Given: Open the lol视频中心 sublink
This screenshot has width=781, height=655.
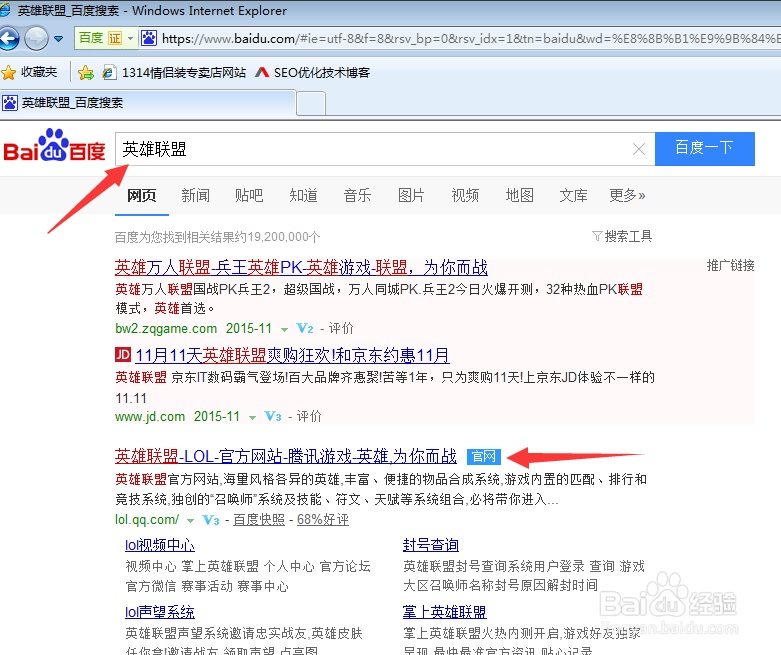Looking at the screenshot, I should click(x=160, y=545).
